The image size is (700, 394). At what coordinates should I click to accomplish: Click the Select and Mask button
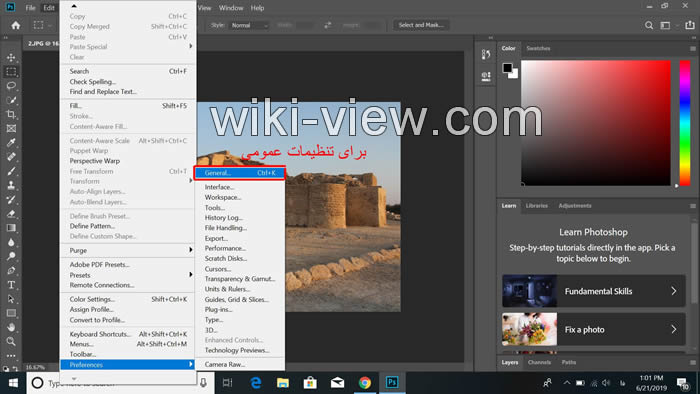click(x=421, y=25)
